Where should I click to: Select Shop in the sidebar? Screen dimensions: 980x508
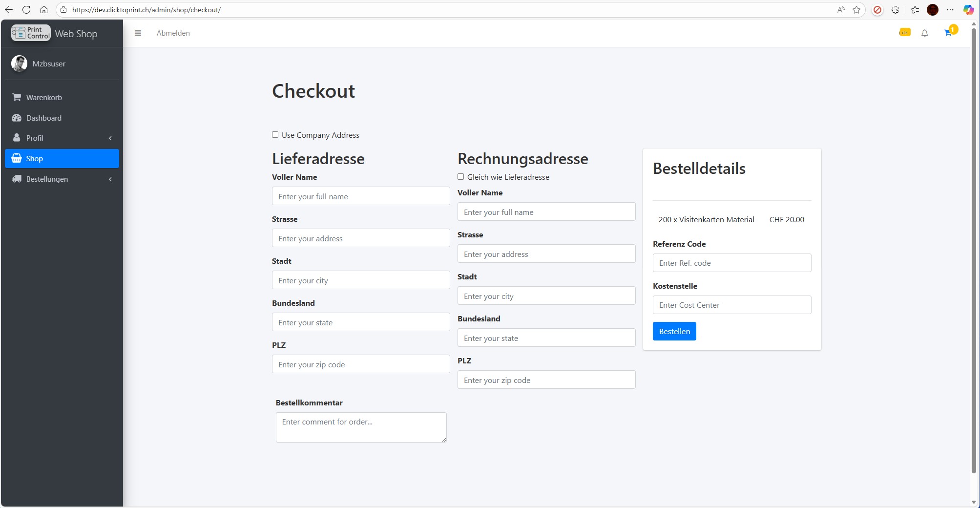pyautogui.click(x=62, y=159)
